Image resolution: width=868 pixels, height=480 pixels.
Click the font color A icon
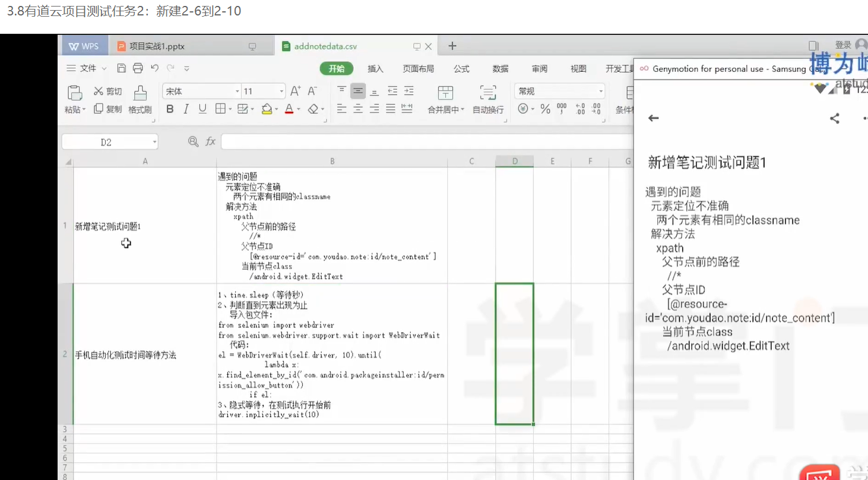pos(289,109)
